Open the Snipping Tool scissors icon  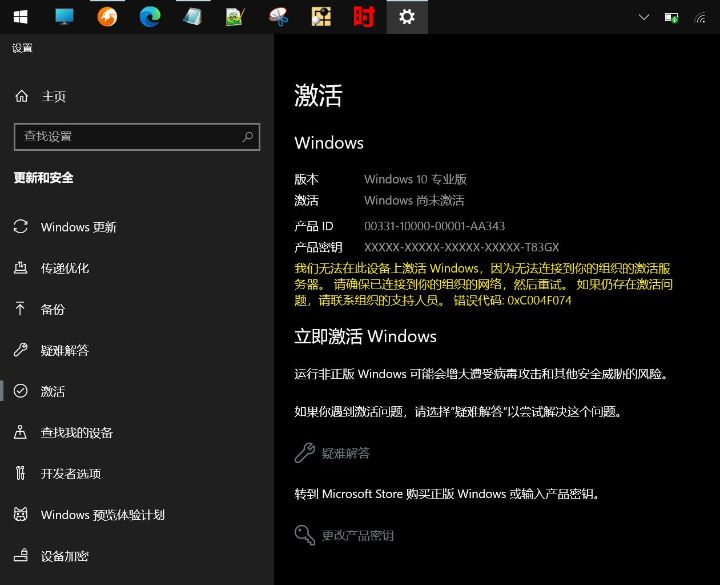pyautogui.click(x=279, y=17)
